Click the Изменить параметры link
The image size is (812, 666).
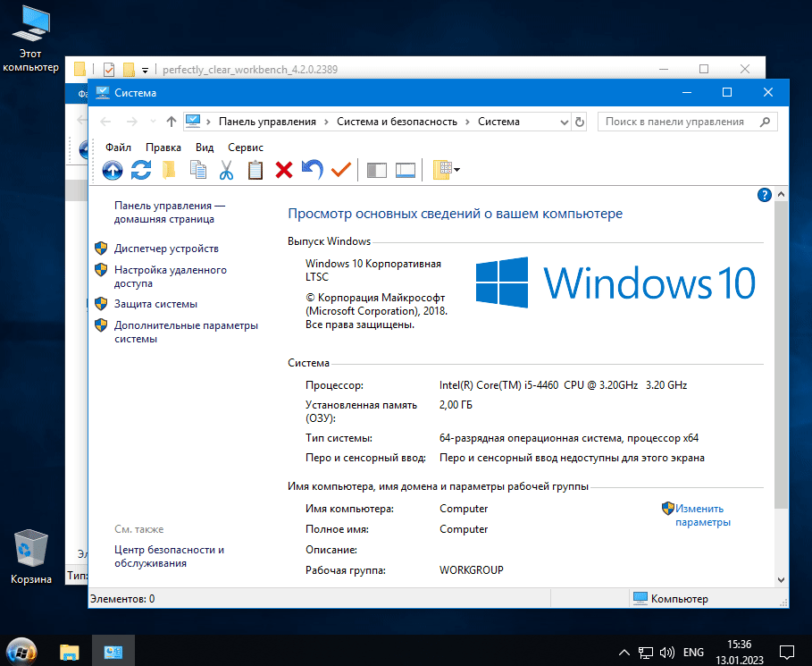tap(703, 515)
